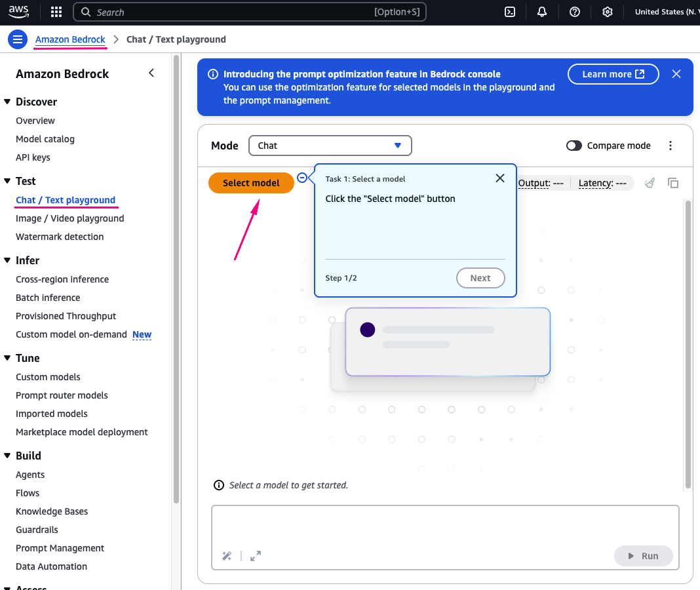Expand the prompt input box
This screenshot has width=700, height=590.
(x=256, y=556)
